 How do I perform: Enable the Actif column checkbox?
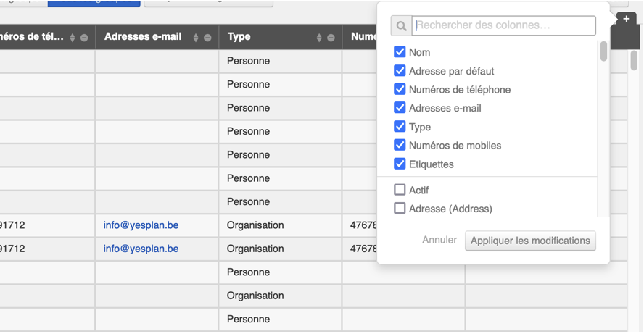[400, 190]
